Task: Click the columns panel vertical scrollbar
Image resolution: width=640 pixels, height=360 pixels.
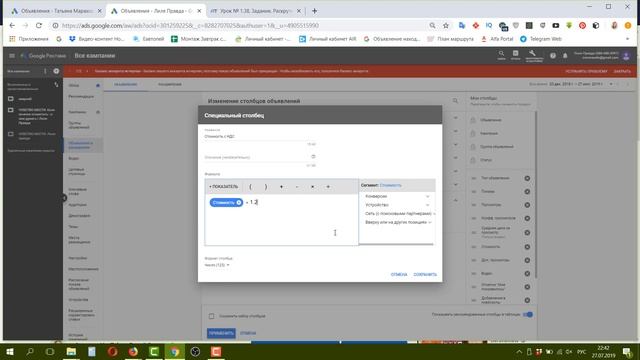Action: [536, 196]
